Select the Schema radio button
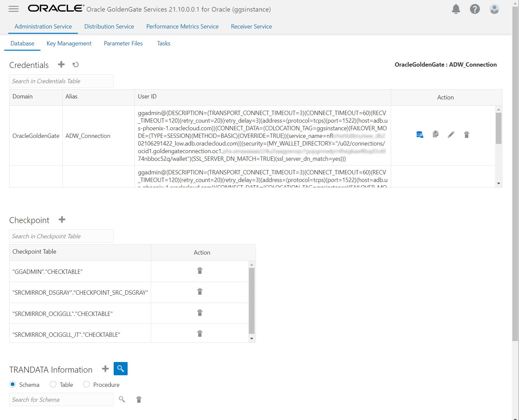 [x=13, y=384]
